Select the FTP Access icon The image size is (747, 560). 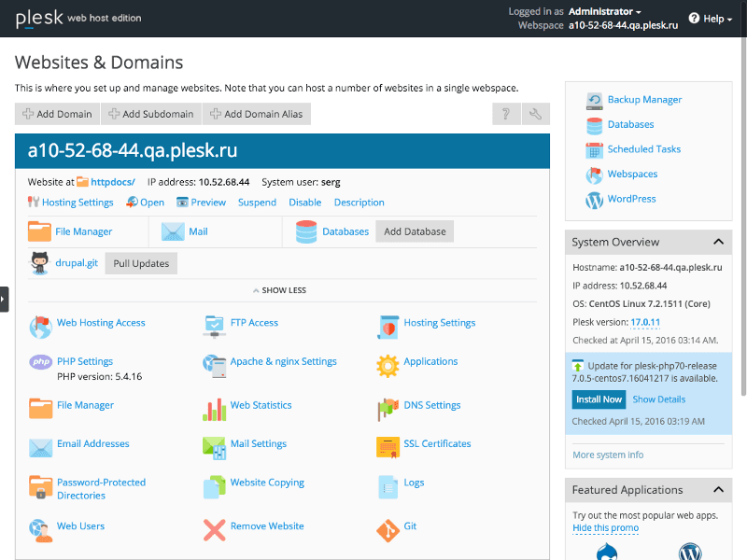coord(215,322)
